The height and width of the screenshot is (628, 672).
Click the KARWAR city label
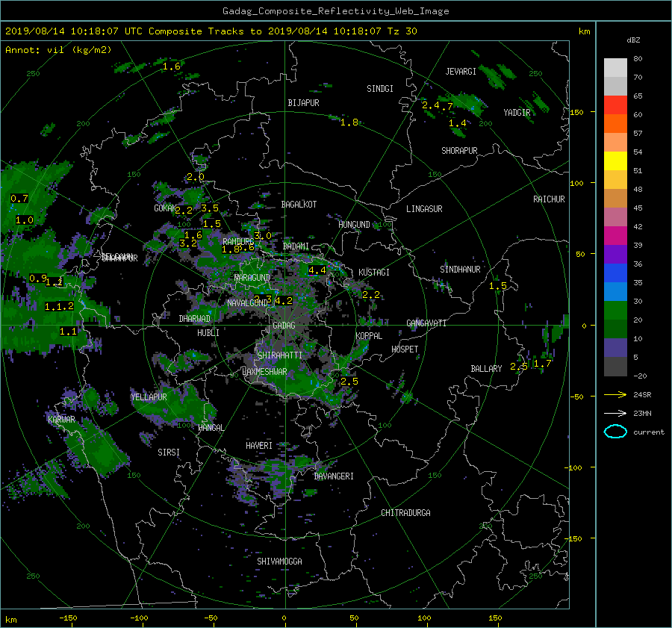62,419
